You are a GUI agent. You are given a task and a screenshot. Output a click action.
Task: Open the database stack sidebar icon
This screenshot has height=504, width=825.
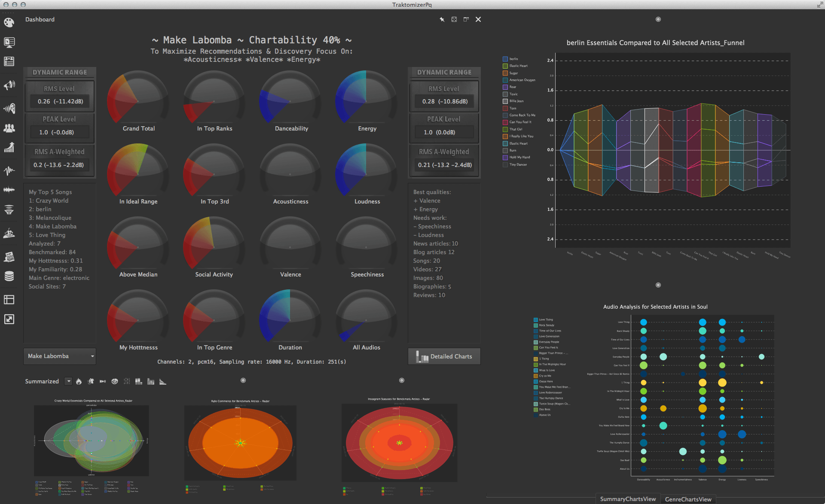9,276
